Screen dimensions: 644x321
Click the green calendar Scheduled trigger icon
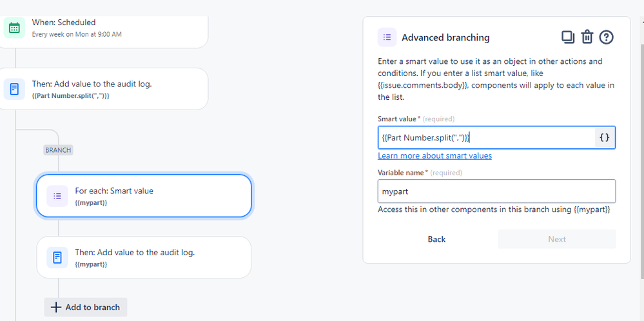pos(14,28)
